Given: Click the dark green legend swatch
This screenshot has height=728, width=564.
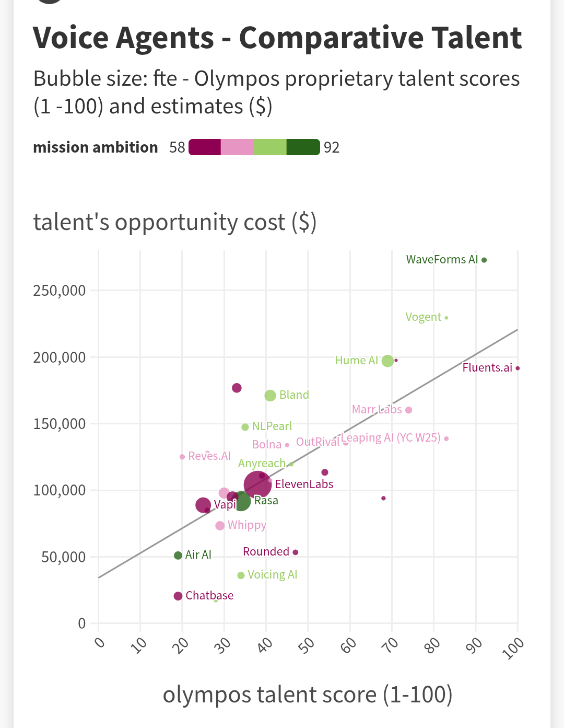Looking at the screenshot, I should [303, 147].
